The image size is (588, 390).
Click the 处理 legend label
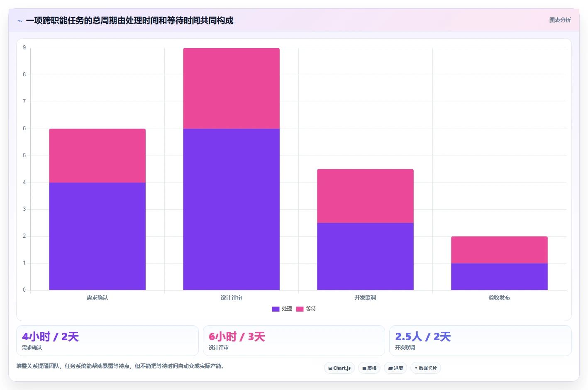tap(287, 309)
